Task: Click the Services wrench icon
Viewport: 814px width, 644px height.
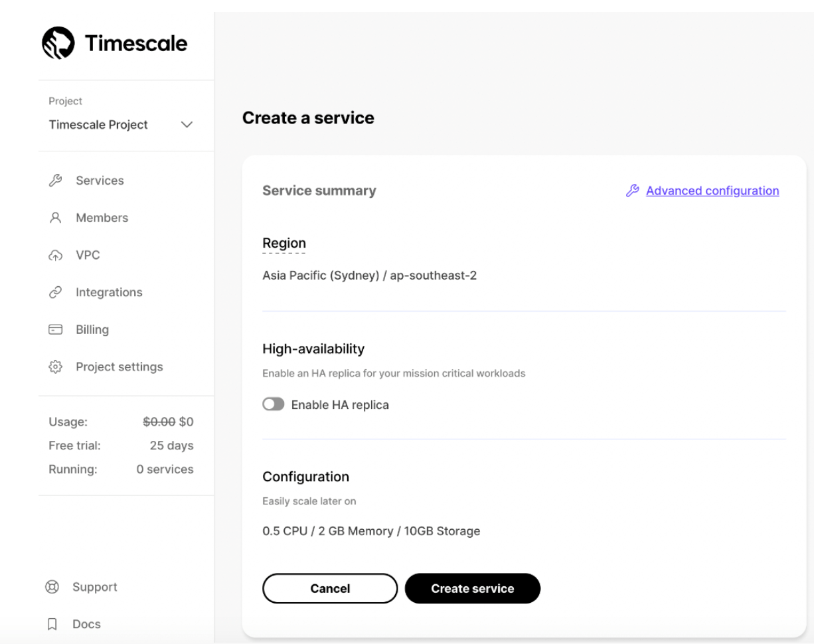Action: click(56, 181)
